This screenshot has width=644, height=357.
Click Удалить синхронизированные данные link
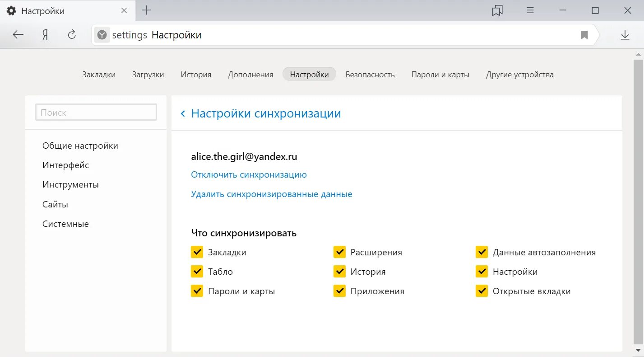tap(272, 194)
